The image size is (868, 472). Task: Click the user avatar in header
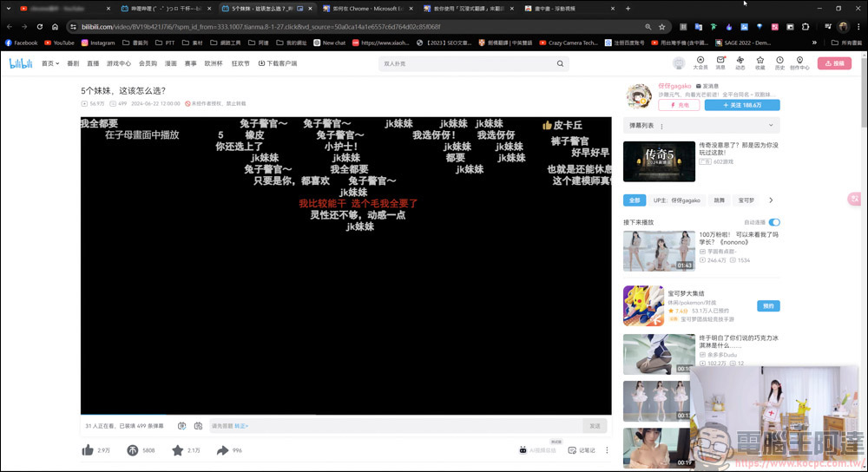(679, 63)
